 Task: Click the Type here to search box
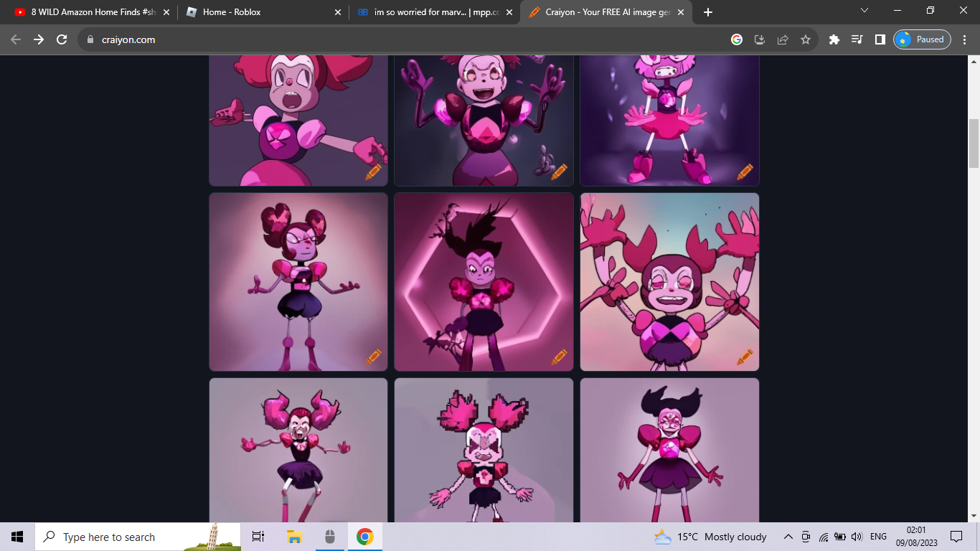point(138,537)
